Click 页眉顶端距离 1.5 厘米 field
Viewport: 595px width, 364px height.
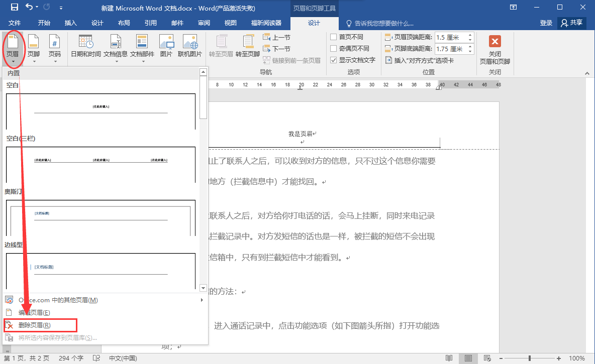[450, 37]
